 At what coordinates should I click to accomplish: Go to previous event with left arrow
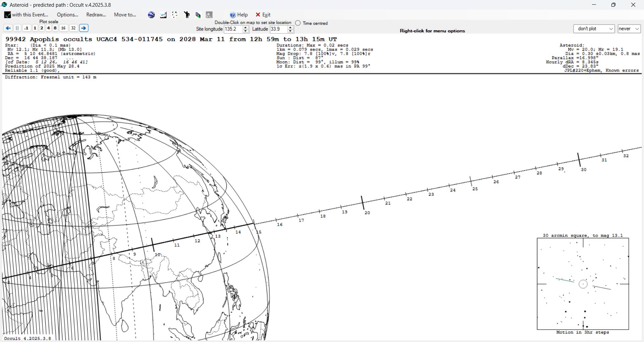pos(8,28)
